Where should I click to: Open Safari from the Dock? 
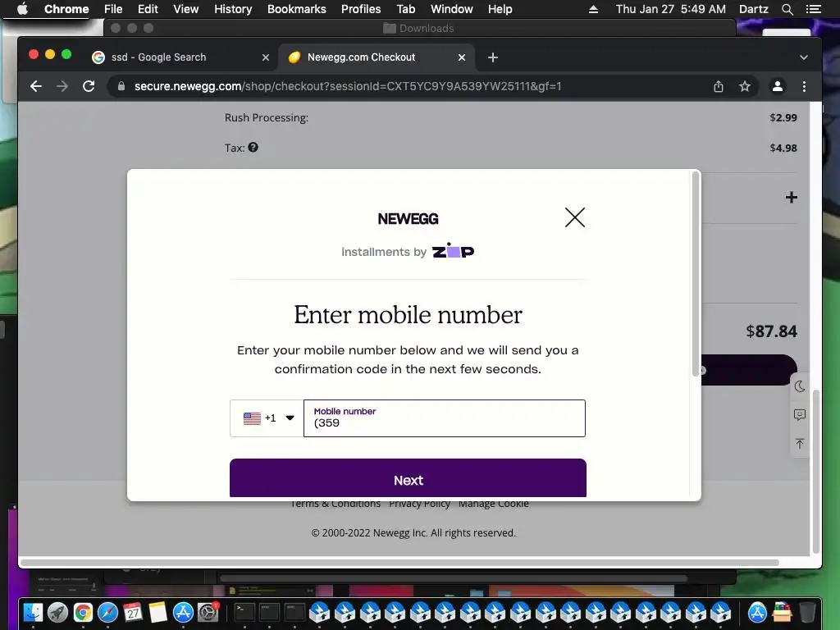107,612
